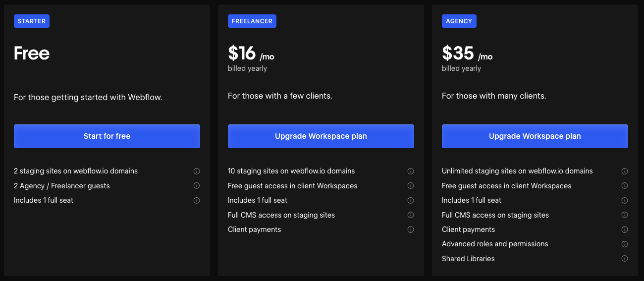Click the Start for free button
This screenshot has height=281, width=644.
pos(107,136)
